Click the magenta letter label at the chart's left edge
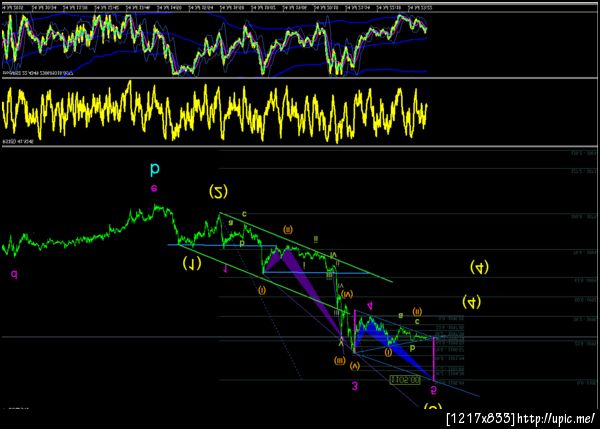600x429 pixels. pyautogui.click(x=14, y=274)
